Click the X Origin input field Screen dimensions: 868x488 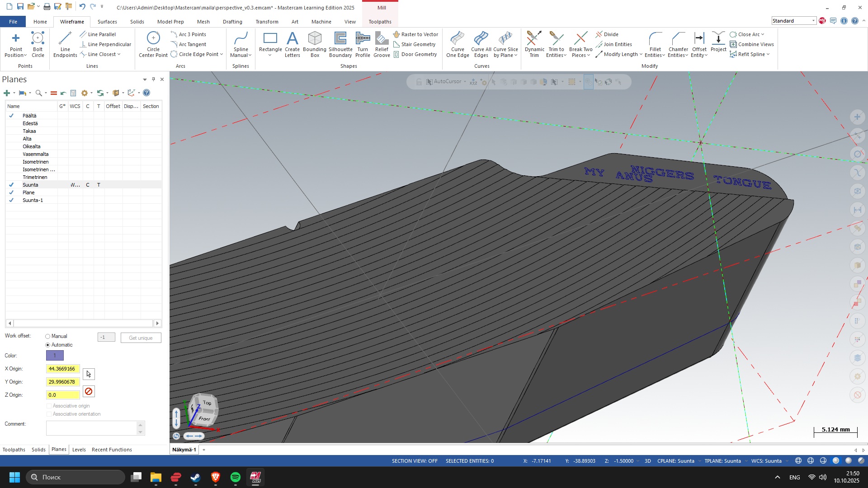point(63,369)
